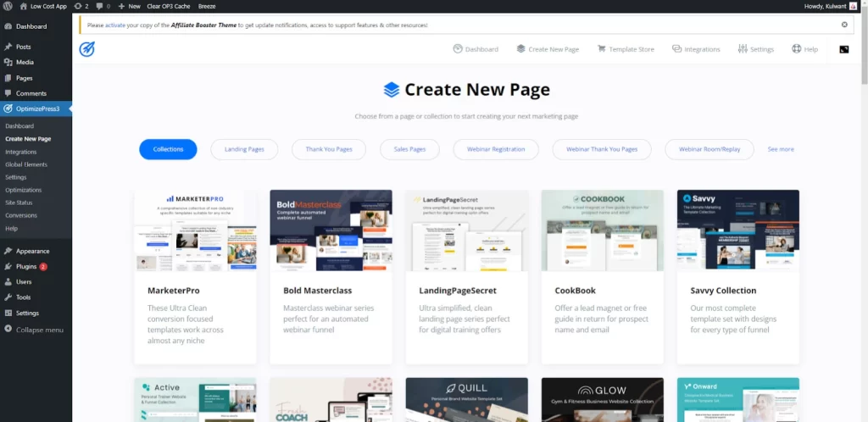Open the comments bubble in admin bar
Screen dimensions: 868x422
(x=99, y=6)
